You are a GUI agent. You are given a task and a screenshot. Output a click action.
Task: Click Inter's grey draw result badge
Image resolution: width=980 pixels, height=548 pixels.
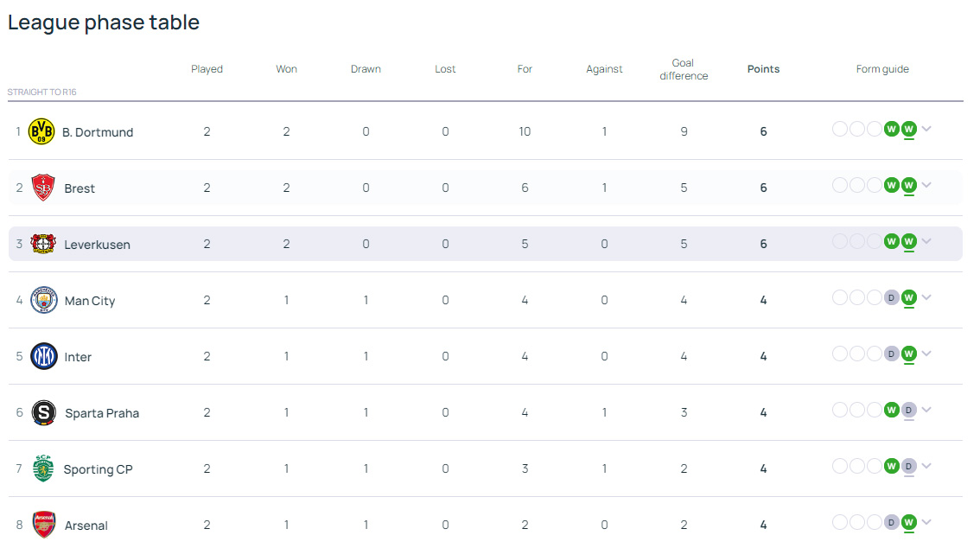[891, 354]
